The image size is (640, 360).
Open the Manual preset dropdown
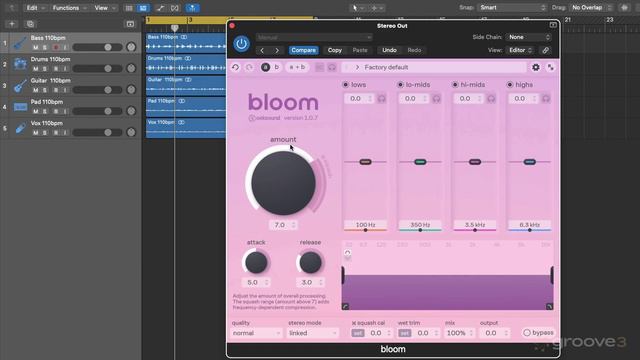[x=314, y=37]
